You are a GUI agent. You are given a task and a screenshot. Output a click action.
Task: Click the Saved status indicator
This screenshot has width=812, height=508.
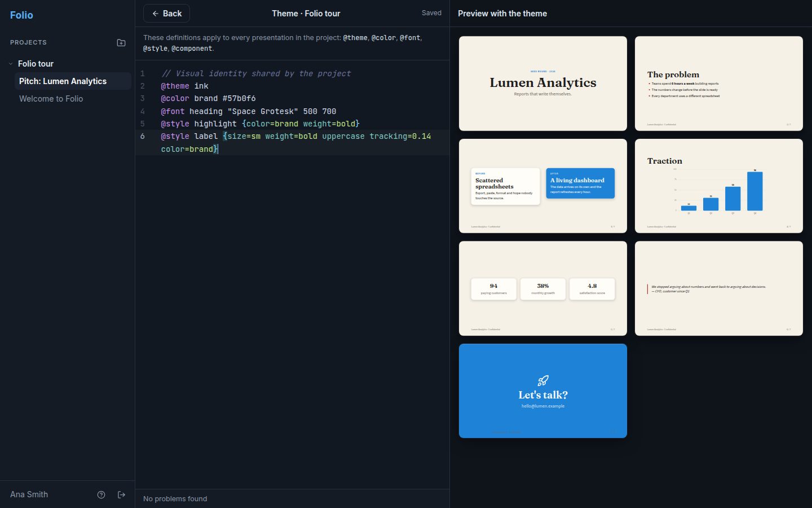click(x=431, y=13)
